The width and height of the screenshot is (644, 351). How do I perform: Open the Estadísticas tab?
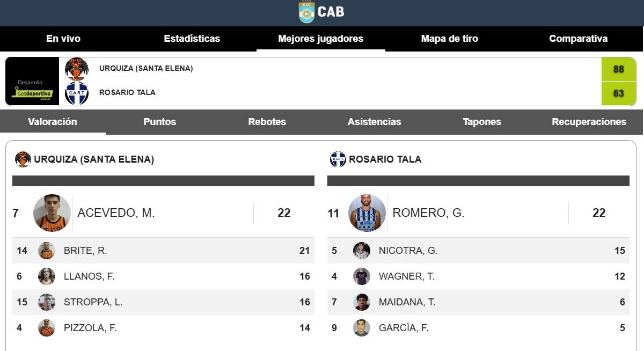192,39
